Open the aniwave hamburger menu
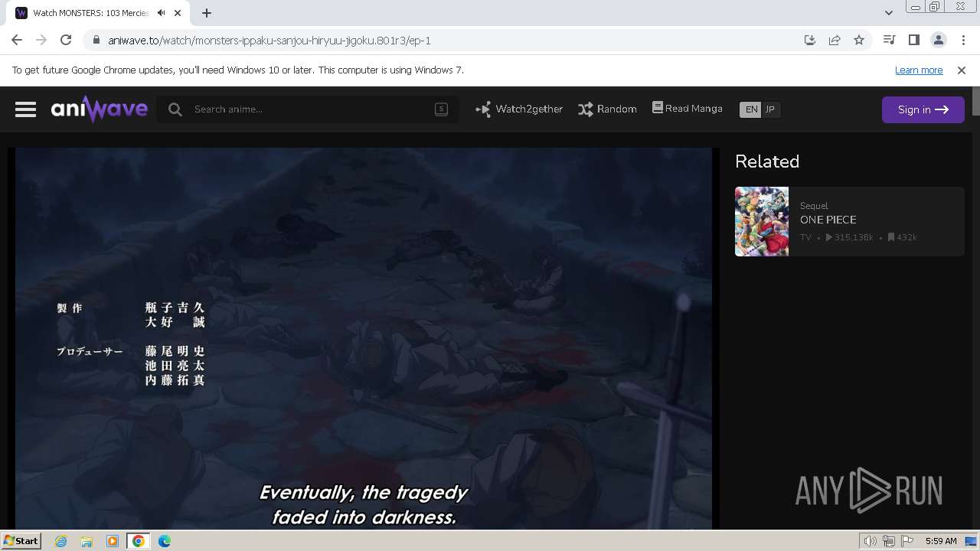 [25, 109]
